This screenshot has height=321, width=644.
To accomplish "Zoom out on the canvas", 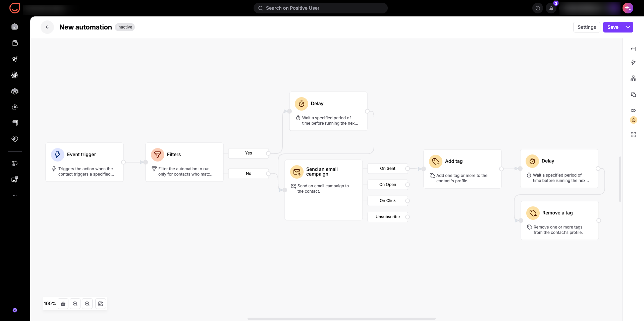I will (87, 304).
